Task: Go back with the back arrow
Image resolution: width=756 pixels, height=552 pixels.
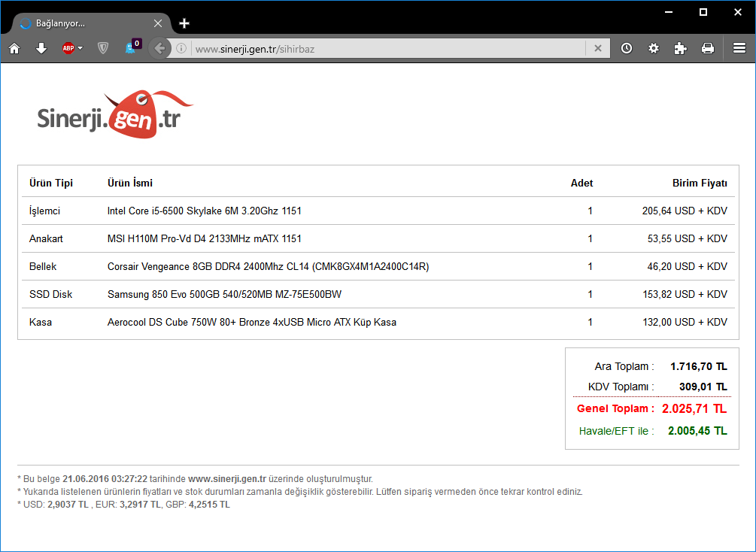Action: (159, 48)
